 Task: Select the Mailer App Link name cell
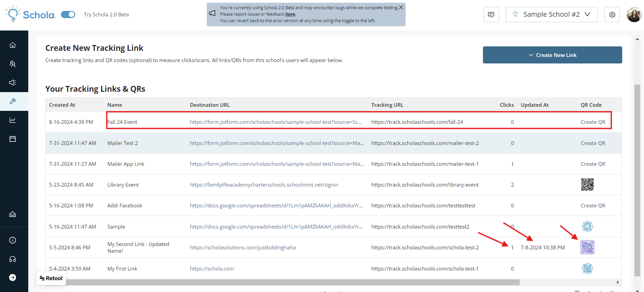(126, 164)
